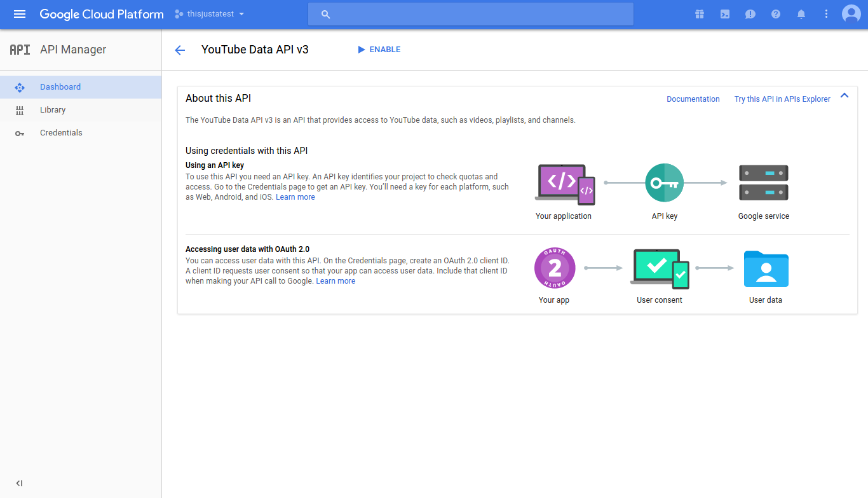Open the thisjustatest project selector dropdown

tap(210, 14)
